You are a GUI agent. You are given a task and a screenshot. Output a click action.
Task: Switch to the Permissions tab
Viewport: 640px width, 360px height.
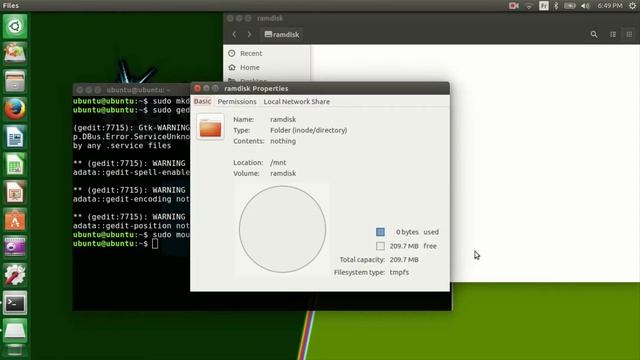click(237, 102)
